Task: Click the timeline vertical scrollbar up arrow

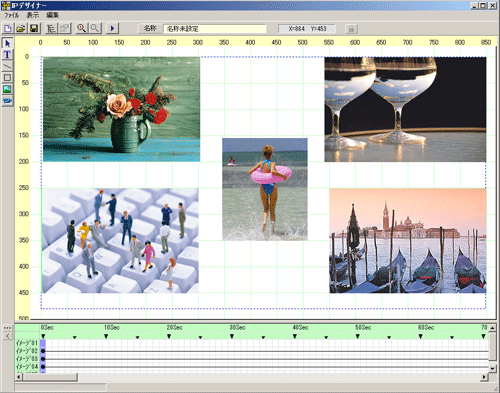Action: 493,328
